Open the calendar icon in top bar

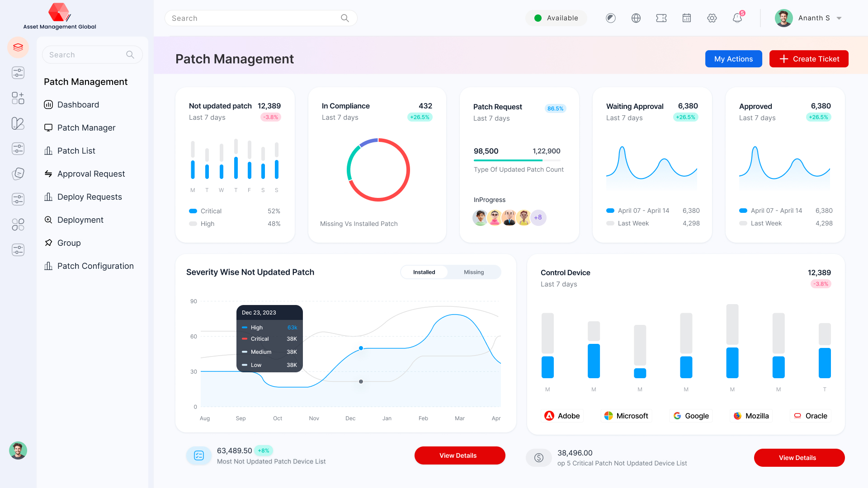click(x=686, y=18)
